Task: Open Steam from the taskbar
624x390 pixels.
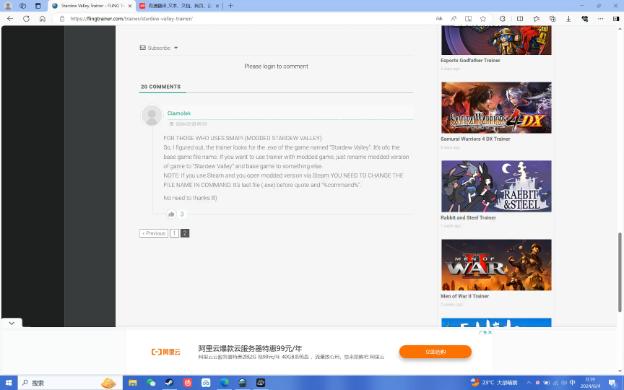Action: click(169, 383)
